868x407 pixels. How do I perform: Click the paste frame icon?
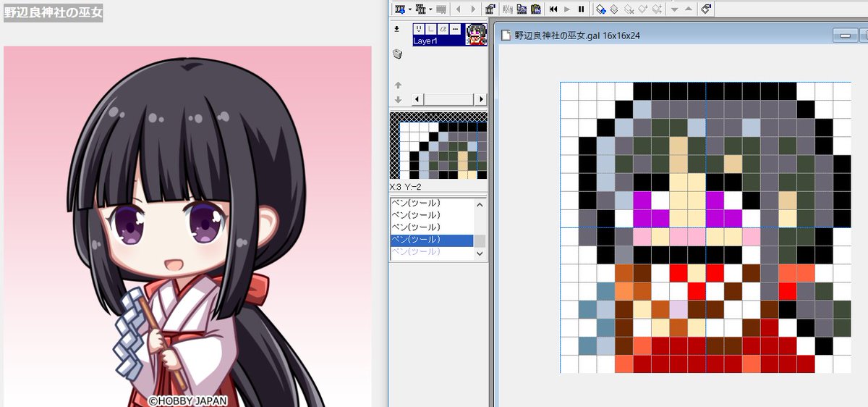click(535, 9)
